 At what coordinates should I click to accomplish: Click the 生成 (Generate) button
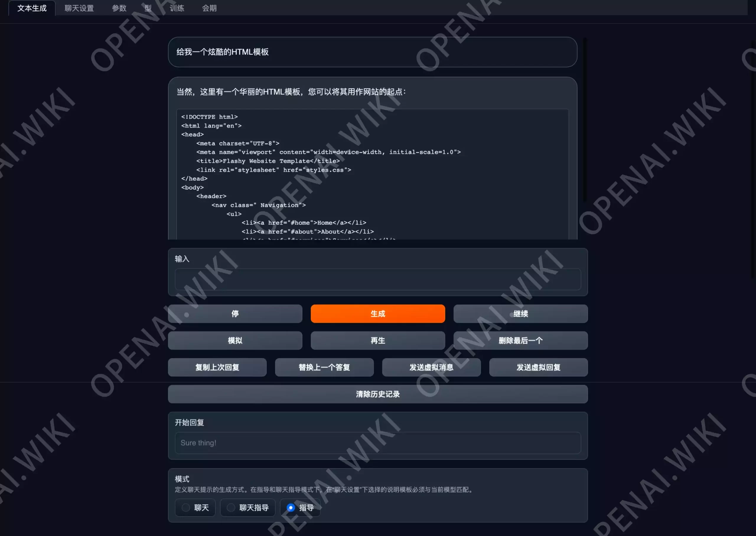377,313
